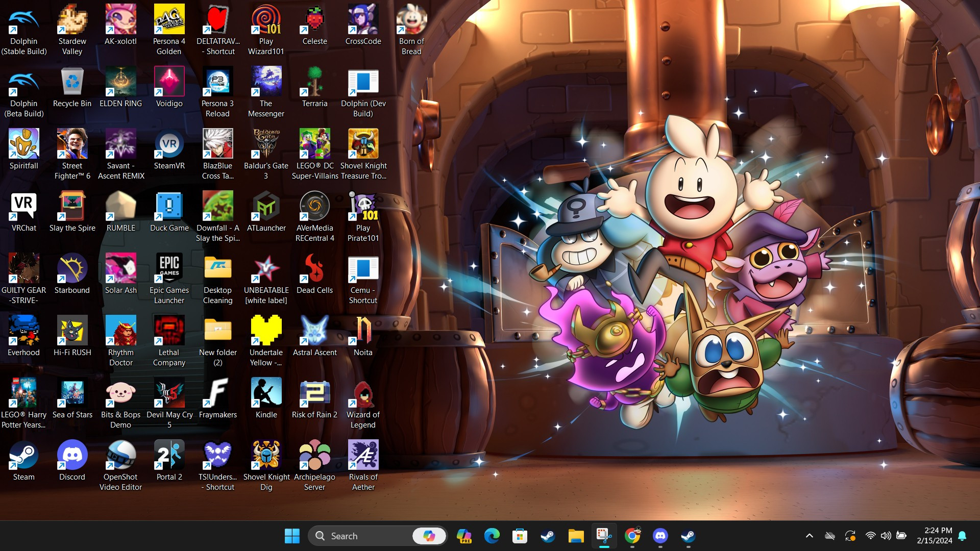980x551 pixels.
Task: Select the Discord desktop shortcut
Action: click(72, 460)
